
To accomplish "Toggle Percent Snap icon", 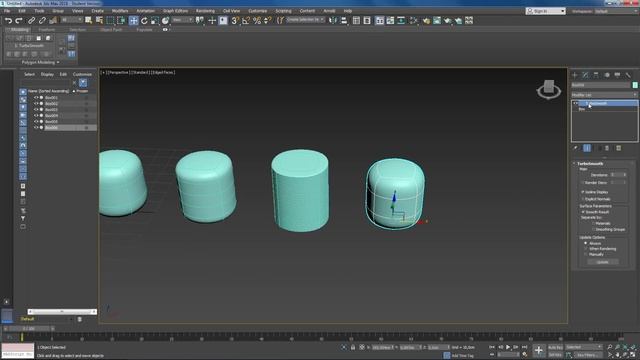I will pyautogui.click(x=257, y=20).
